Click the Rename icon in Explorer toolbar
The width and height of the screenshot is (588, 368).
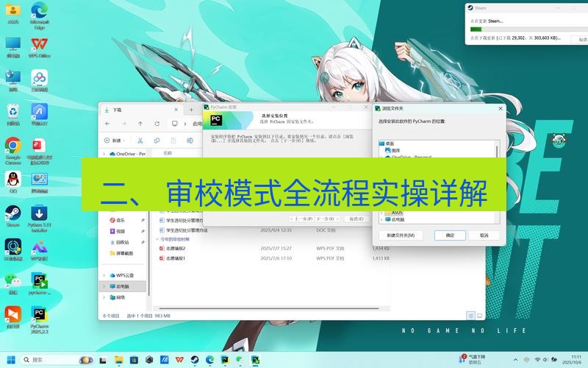[x=190, y=141]
